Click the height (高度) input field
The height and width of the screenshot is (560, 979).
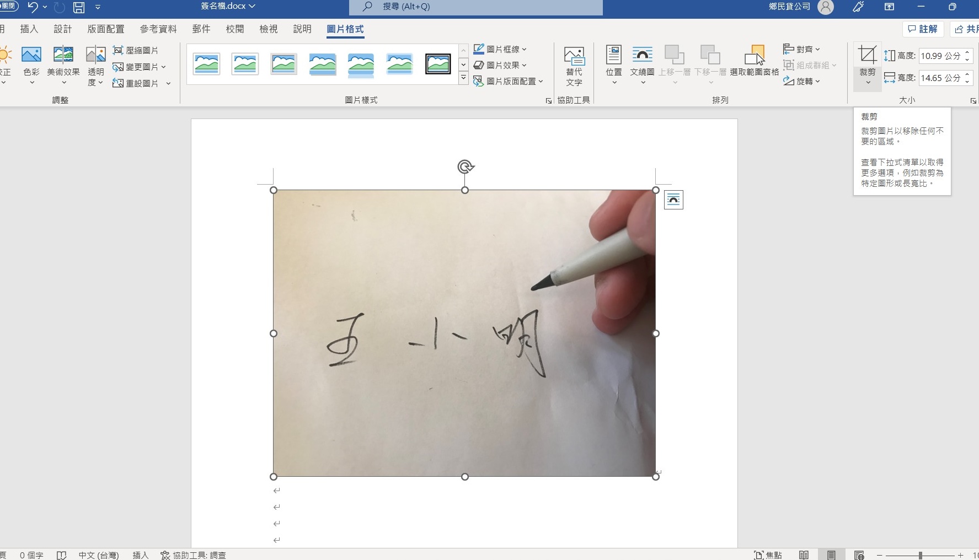[940, 56]
